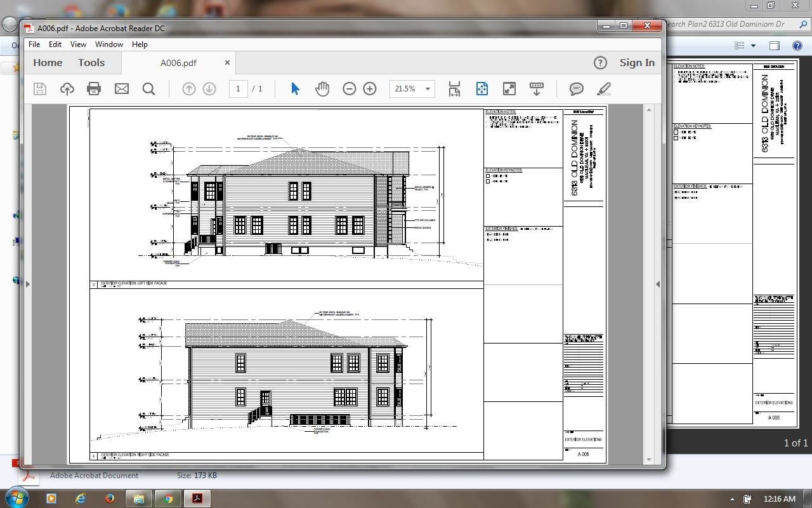
Task: Click the Explorer search box
Action: (735, 24)
